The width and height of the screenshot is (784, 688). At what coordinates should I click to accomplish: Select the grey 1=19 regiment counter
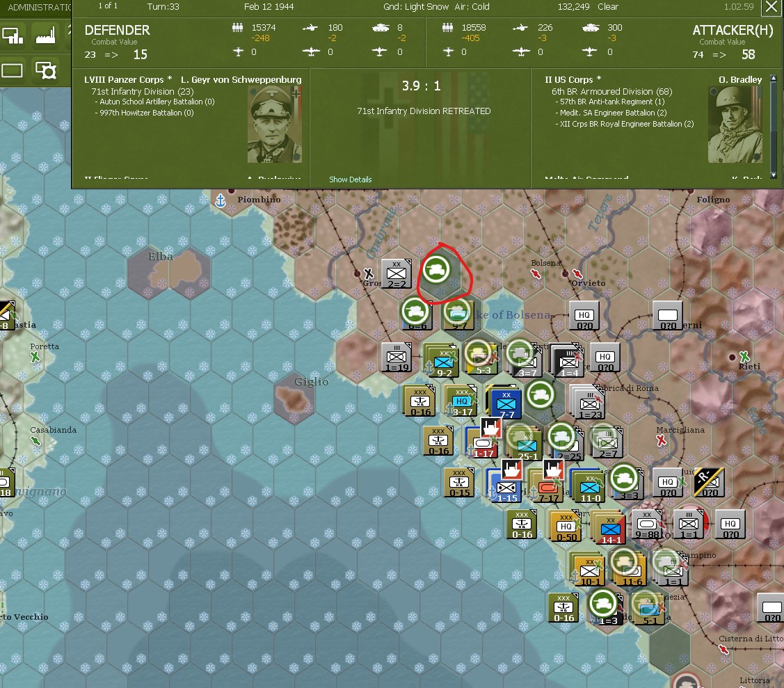[x=397, y=358]
